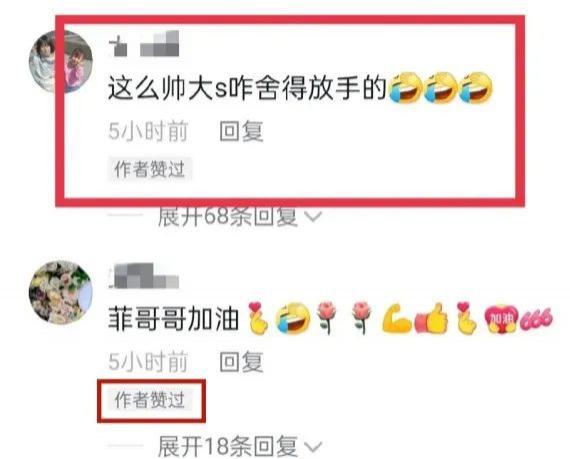The image size is (570, 459).
Task: Click the second commenter's blurred username
Action: [x=144, y=275]
